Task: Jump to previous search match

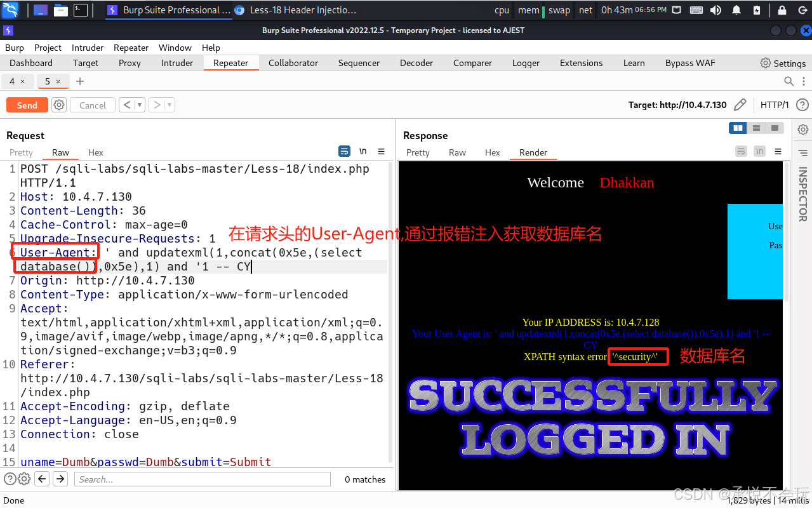Action: coord(42,479)
